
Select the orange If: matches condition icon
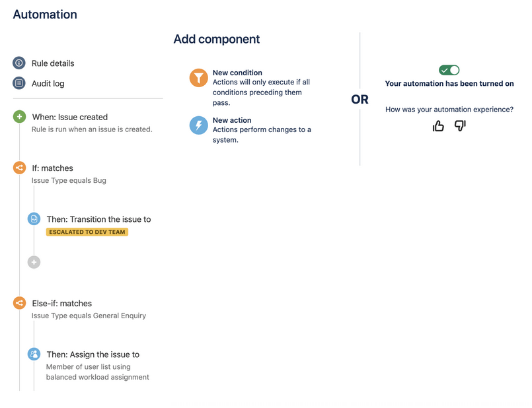[19, 168]
